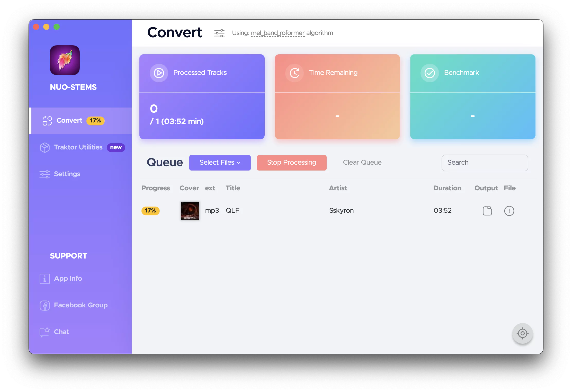
Task: Sort by the Artist column header
Action: point(338,188)
